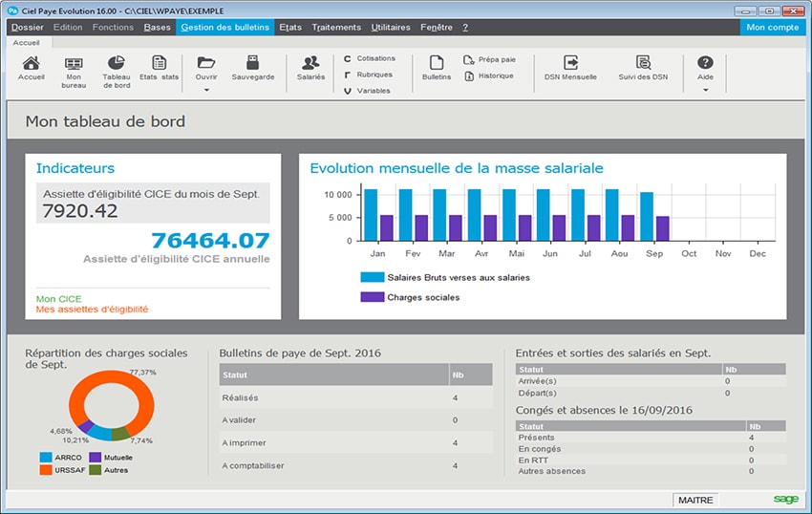812x514 pixels.
Task: Click the Sep blue salary bar
Action: tap(647, 217)
